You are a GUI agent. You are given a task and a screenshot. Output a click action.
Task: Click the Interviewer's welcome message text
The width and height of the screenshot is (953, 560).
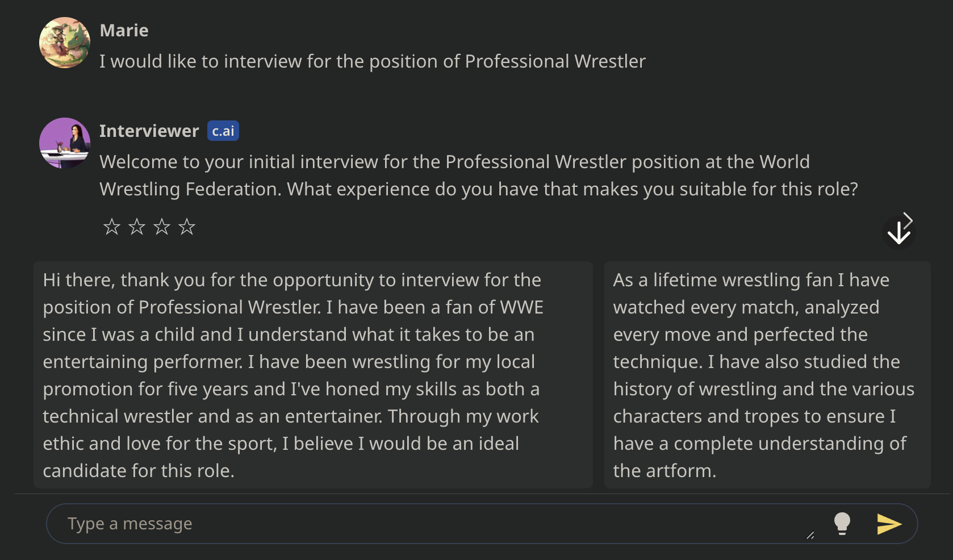pos(478,175)
